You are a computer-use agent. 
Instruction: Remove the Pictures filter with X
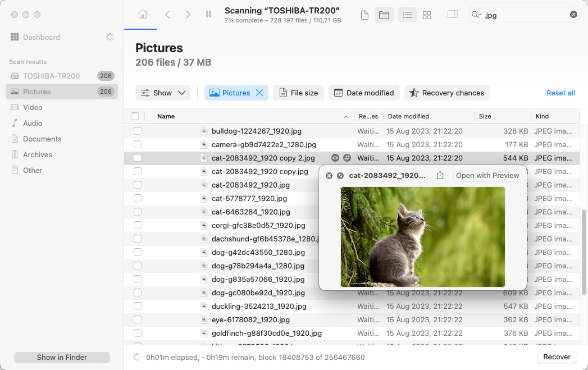259,93
